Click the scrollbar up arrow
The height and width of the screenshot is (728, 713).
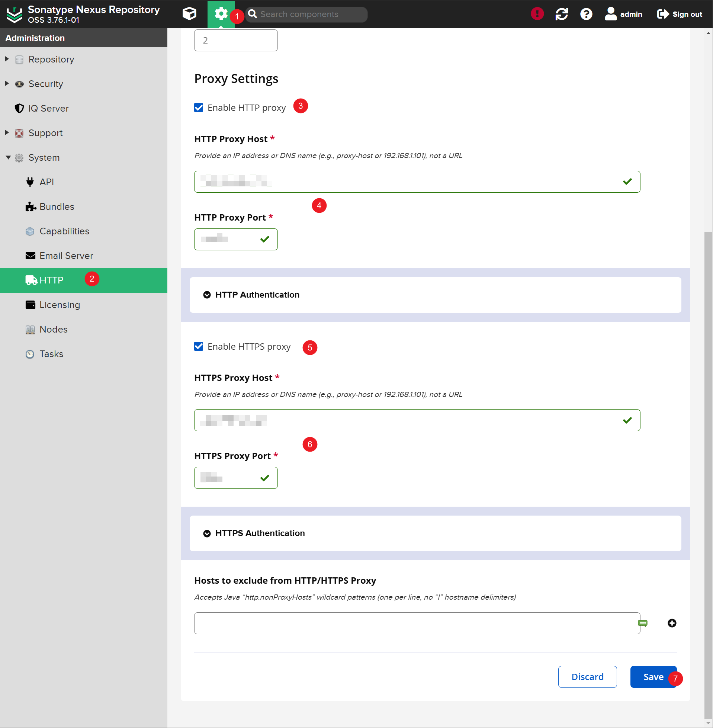click(708, 33)
